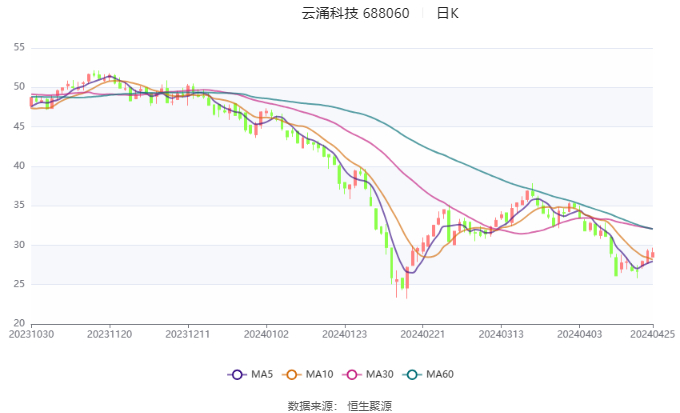
Task: Pick the 20240313 date tick label
Action: [x=498, y=336]
